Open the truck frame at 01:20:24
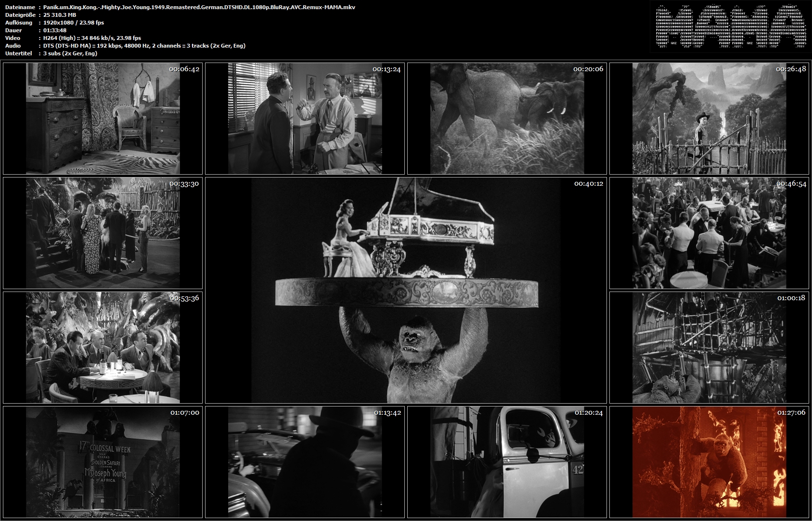Viewport: 812px width, 521px height. tap(507, 462)
